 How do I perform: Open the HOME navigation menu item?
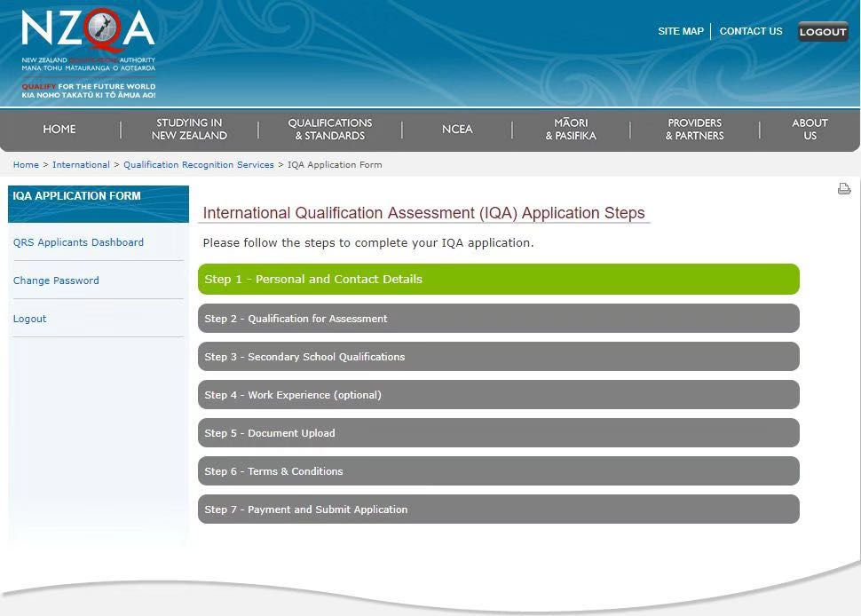[x=59, y=130]
